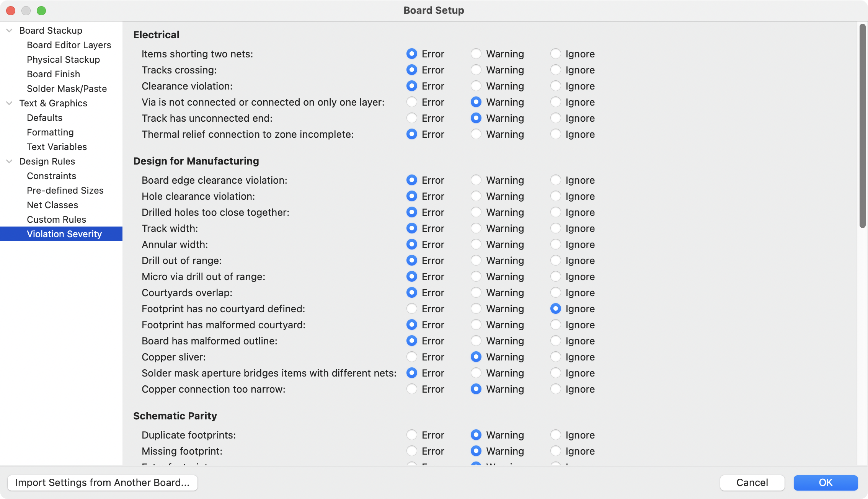Click Import Settings from Another Board
The width and height of the screenshot is (868, 499).
pos(102,483)
